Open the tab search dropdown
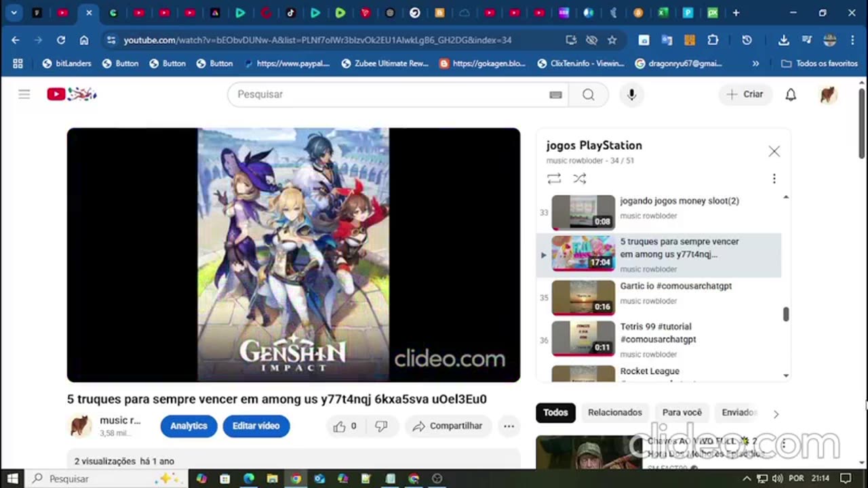 tap(14, 13)
